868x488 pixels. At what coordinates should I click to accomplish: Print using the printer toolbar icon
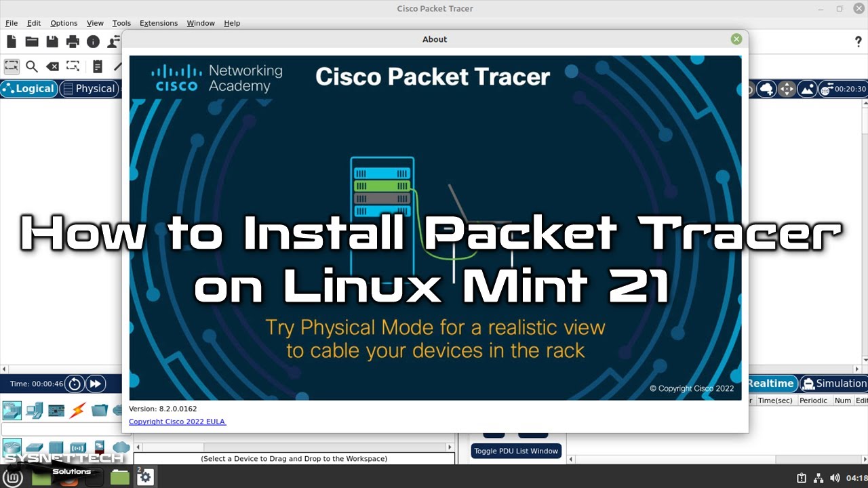pos(73,42)
